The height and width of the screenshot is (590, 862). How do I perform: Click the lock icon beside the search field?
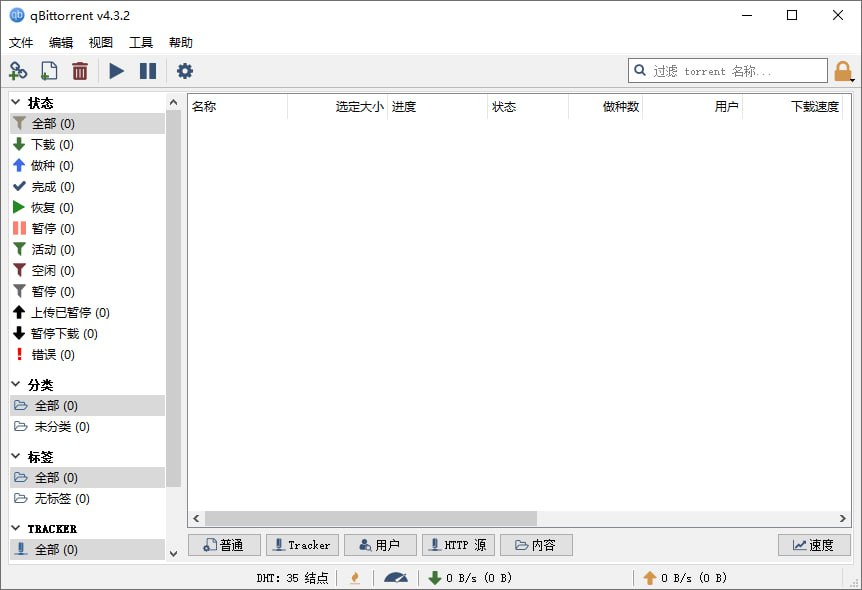click(844, 70)
